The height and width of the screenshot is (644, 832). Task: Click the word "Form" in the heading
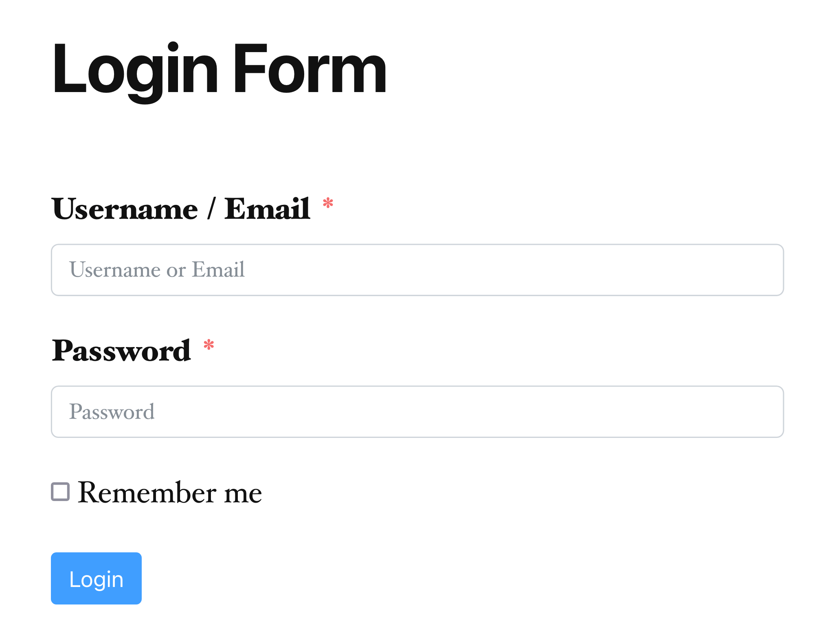[310, 69]
